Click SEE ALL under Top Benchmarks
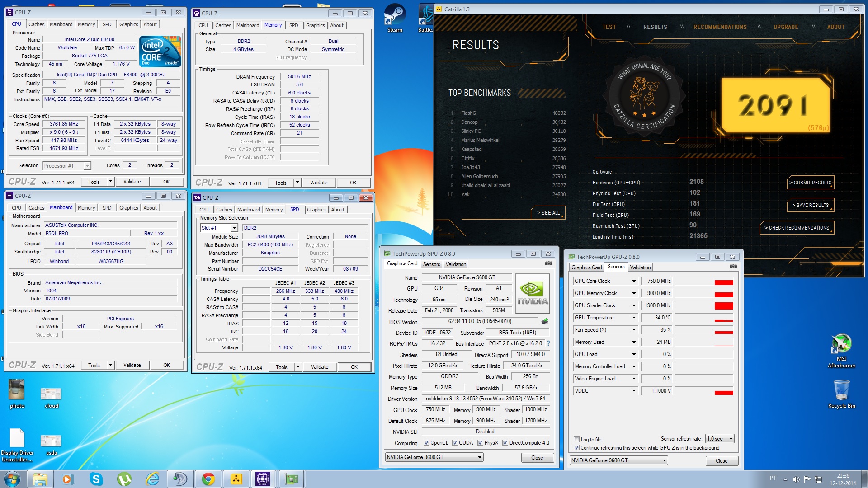The image size is (868, 488). [x=548, y=213]
